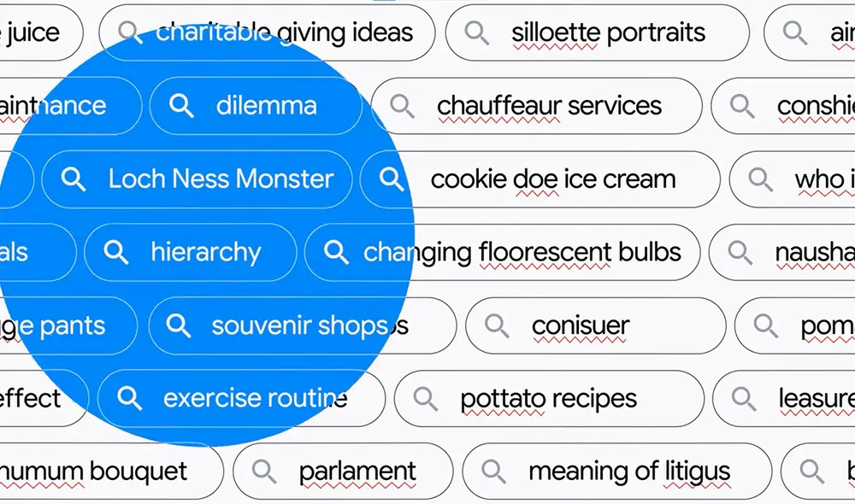
Task: Click search icon beside 'dilemma'
Action: pos(181,106)
